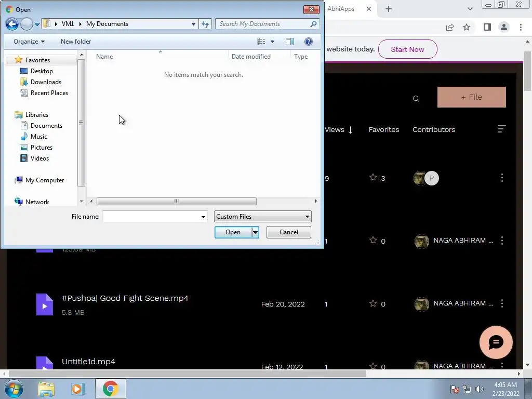Select the Pictures library
The height and width of the screenshot is (399, 532).
coord(42,147)
